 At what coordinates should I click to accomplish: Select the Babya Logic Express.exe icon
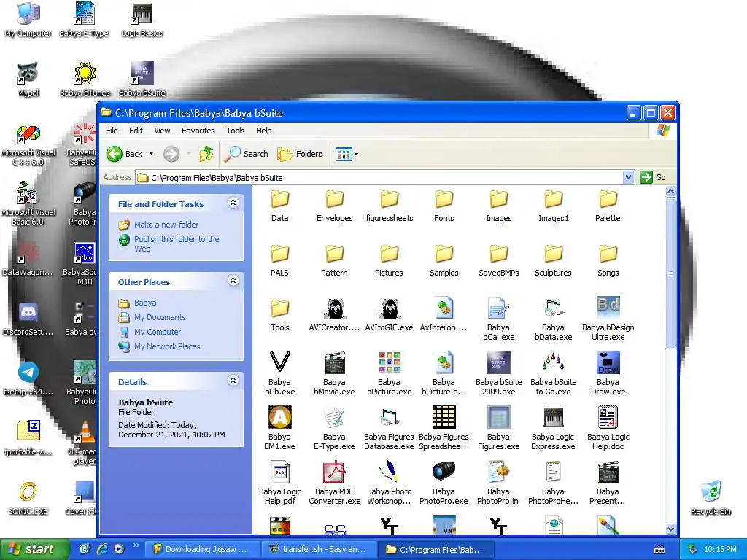(x=553, y=418)
